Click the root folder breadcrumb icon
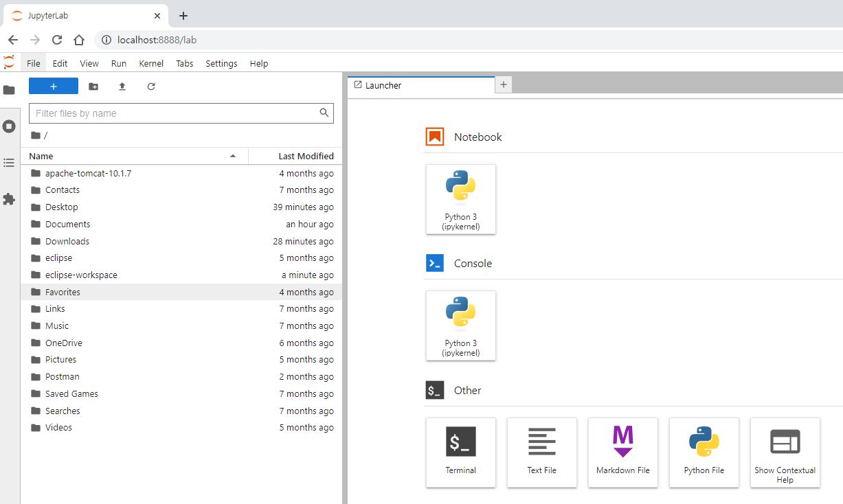Image resolution: width=843 pixels, height=504 pixels. click(36, 135)
